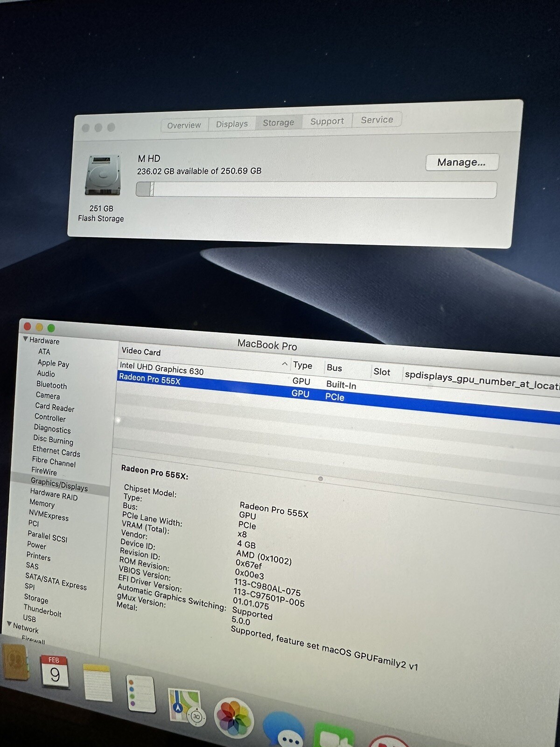Select Camera in the sidebar
This screenshot has height=747, width=560.
click(x=48, y=395)
